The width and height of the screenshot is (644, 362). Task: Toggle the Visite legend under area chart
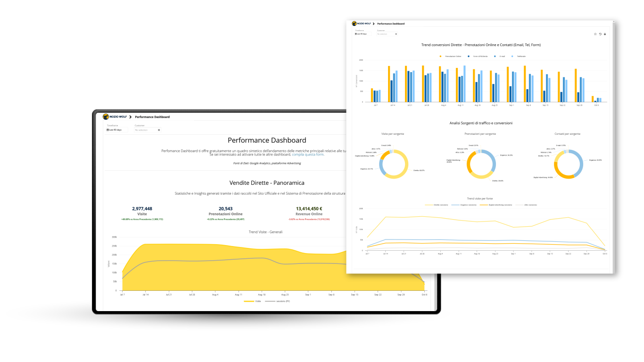(x=255, y=301)
